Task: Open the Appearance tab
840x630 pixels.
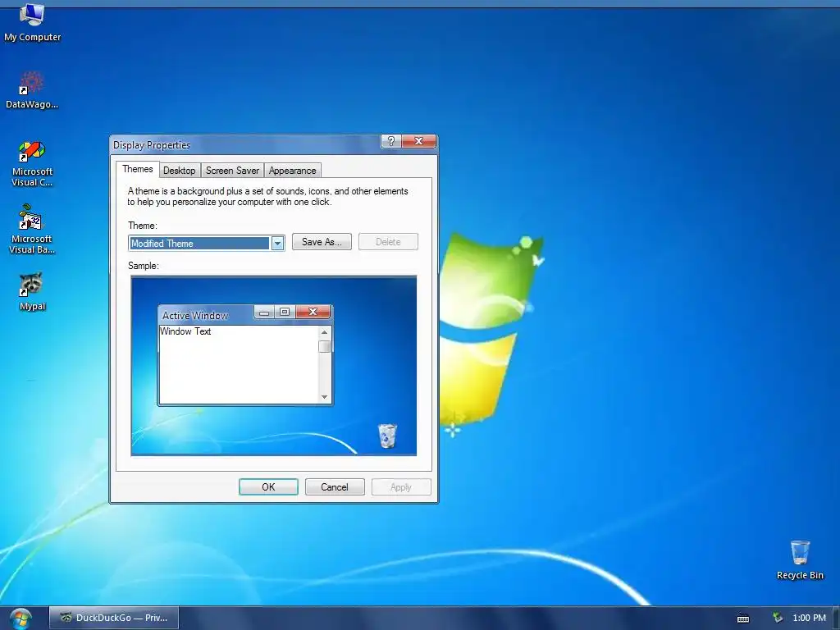Action: 293,171
